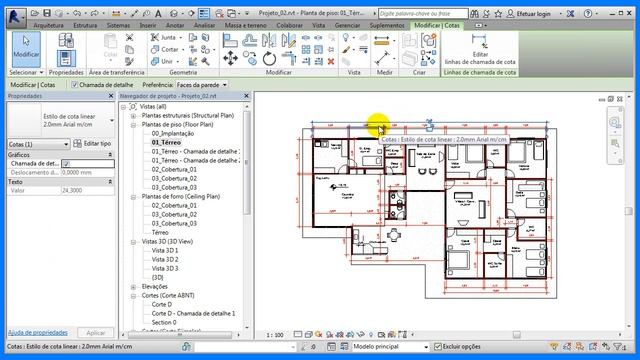Expand the Elevações tree node
Screen dimensions: 640x360
tap(133, 287)
